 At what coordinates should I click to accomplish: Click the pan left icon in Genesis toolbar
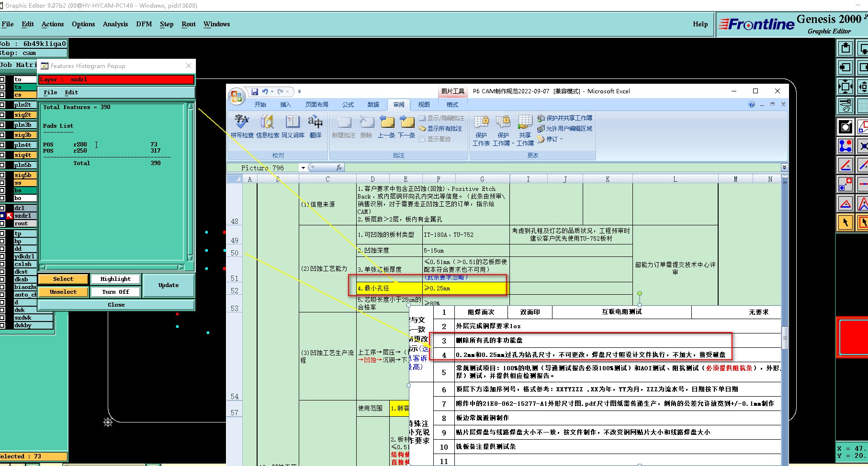click(x=845, y=67)
